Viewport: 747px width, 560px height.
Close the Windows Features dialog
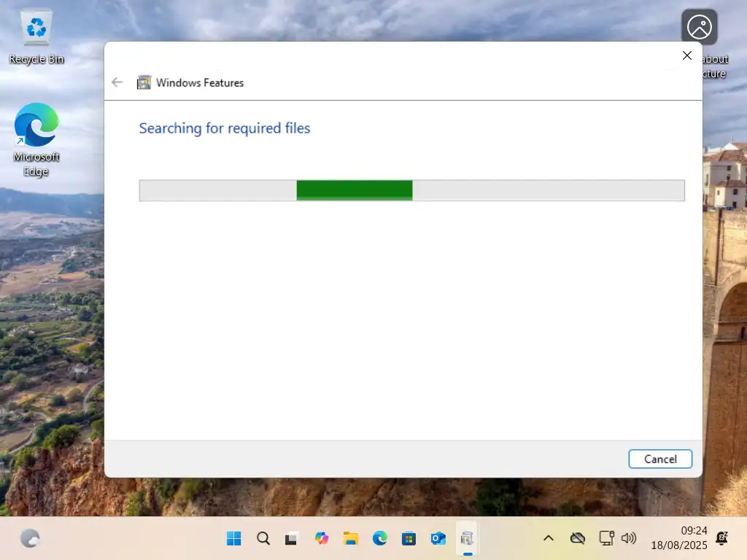[x=686, y=55]
